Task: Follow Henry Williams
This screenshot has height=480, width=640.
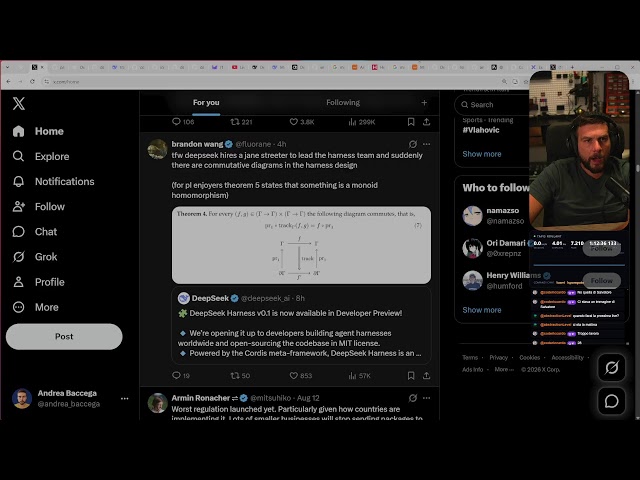Action: coord(602,280)
